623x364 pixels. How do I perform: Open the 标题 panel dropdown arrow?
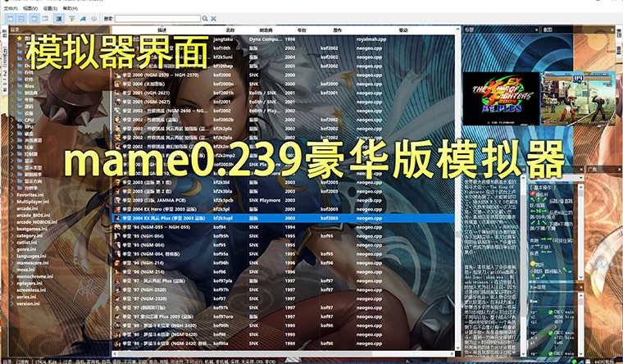pos(536,30)
